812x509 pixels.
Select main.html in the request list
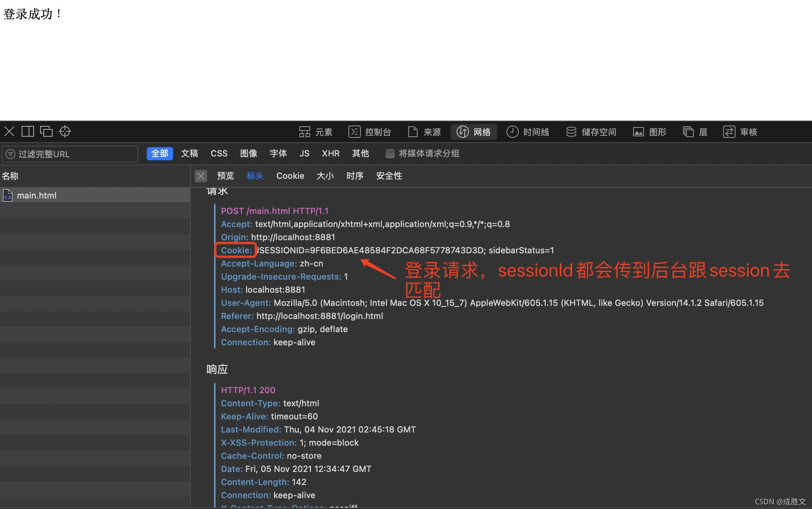point(95,195)
